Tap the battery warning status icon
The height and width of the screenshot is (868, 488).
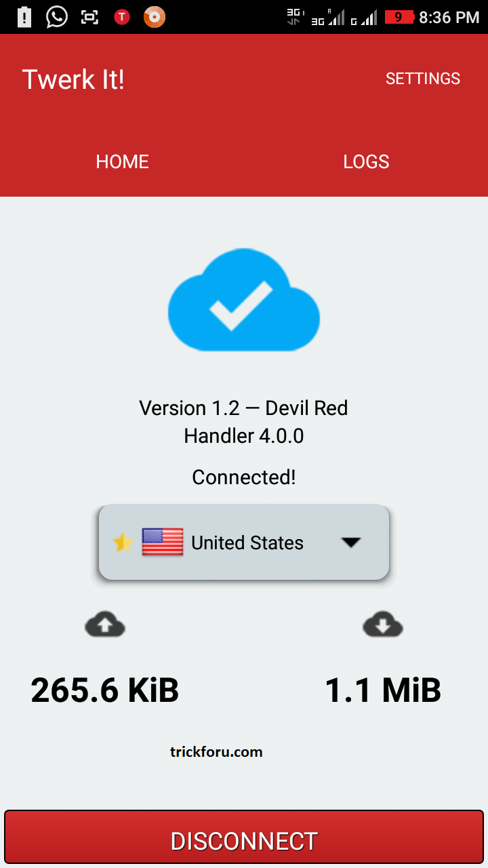[x=24, y=17]
